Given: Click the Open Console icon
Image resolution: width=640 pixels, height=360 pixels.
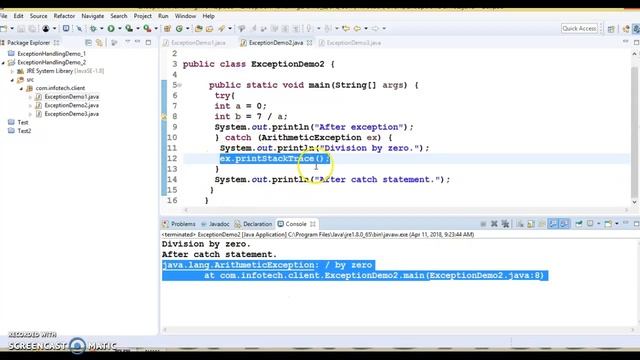Looking at the screenshot, I should (x=608, y=224).
